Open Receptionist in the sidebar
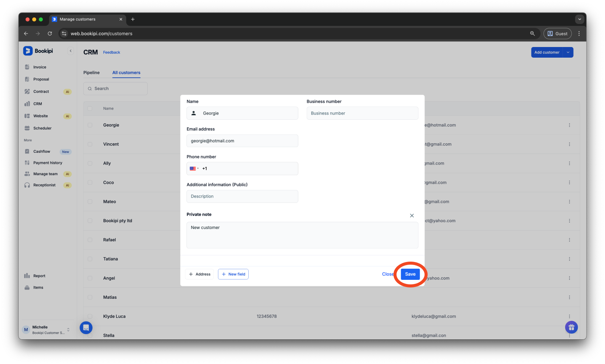Image resolution: width=605 pixels, height=364 pixels. tap(44, 185)
